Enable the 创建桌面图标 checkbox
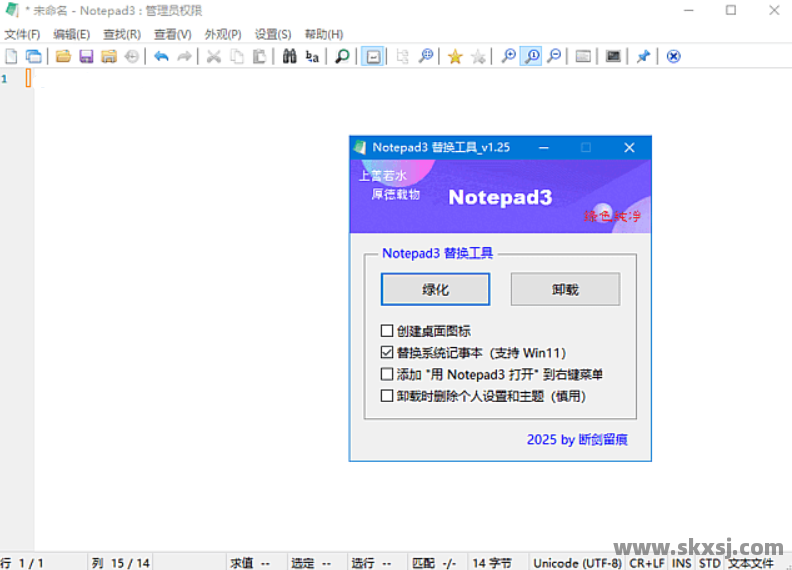This screenshot has width=792, height=570. pos(387,331)
